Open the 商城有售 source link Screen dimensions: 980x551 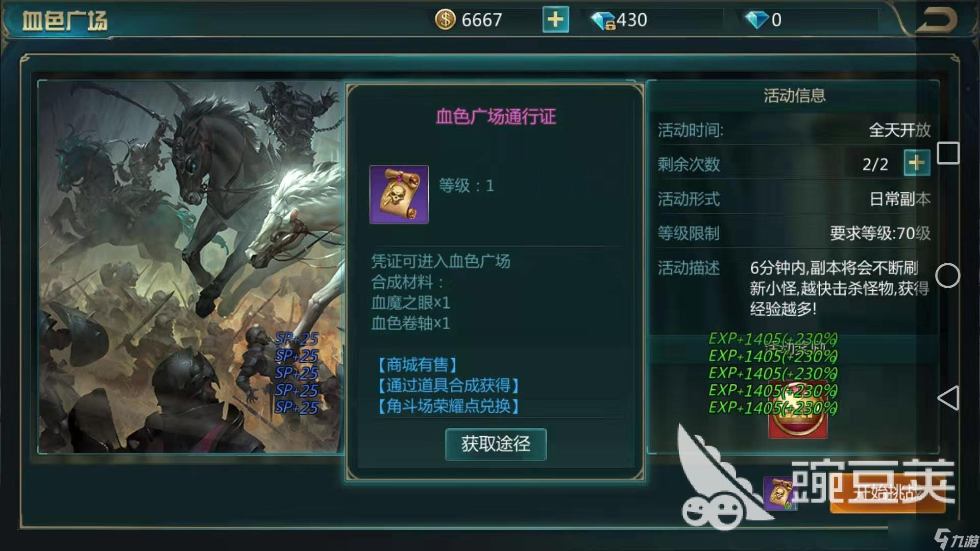tap(417, 365)
